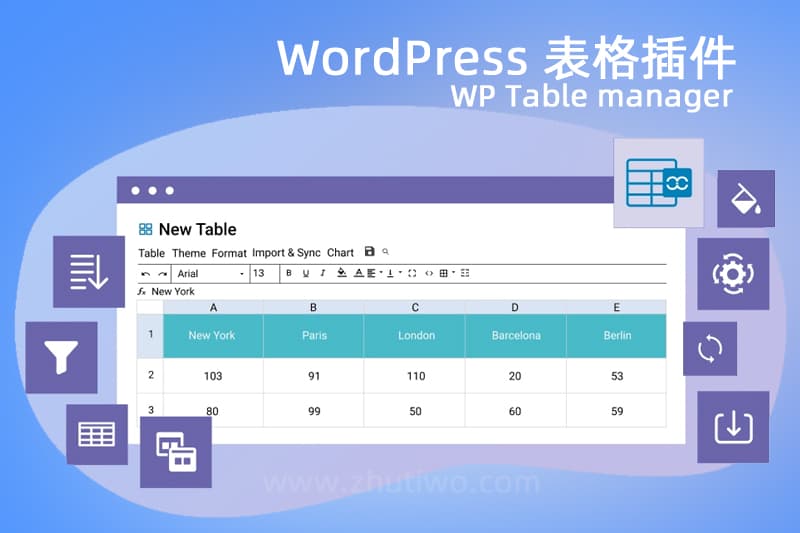Click the gear settings tile icon
The height and width of the screenshot is (533, 800).
click(x=733, y=274)
